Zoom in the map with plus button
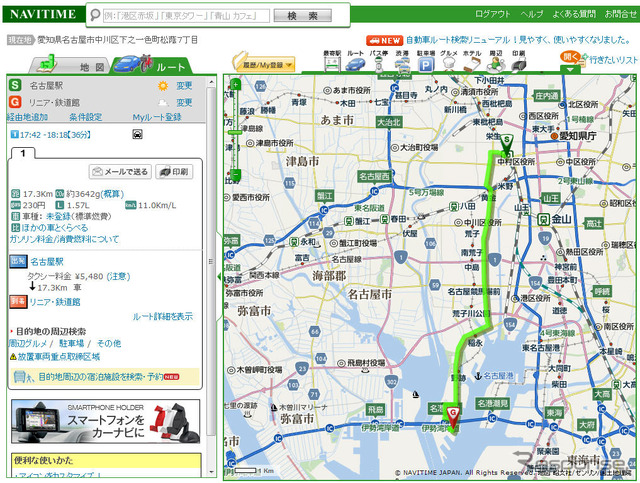640x483 pixels. 235,85
